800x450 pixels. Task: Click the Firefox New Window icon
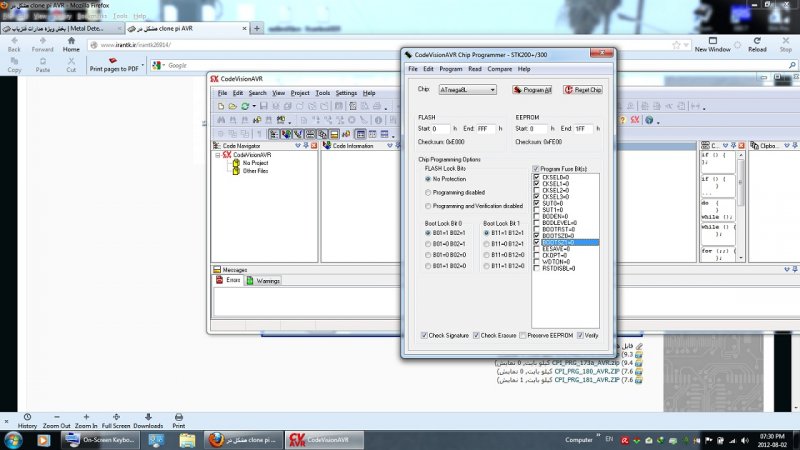point(713,41)
